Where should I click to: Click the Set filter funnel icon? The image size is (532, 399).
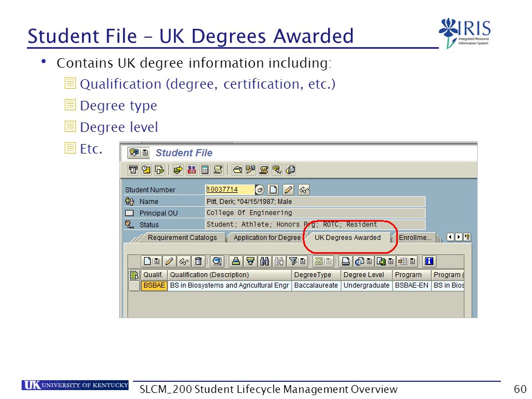(293, 261)
